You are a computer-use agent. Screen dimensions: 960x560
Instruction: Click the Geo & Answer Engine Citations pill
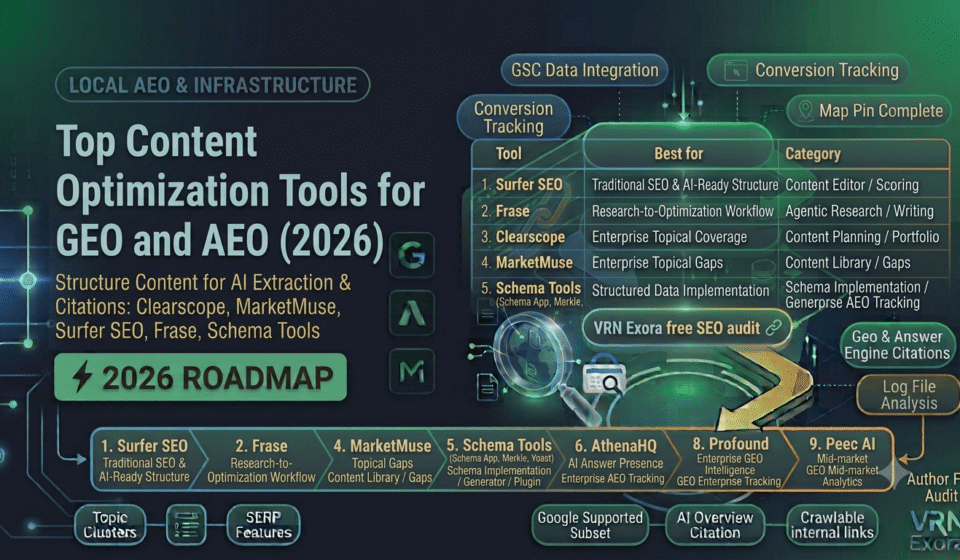pyautogui.click(x=897, y=345)
